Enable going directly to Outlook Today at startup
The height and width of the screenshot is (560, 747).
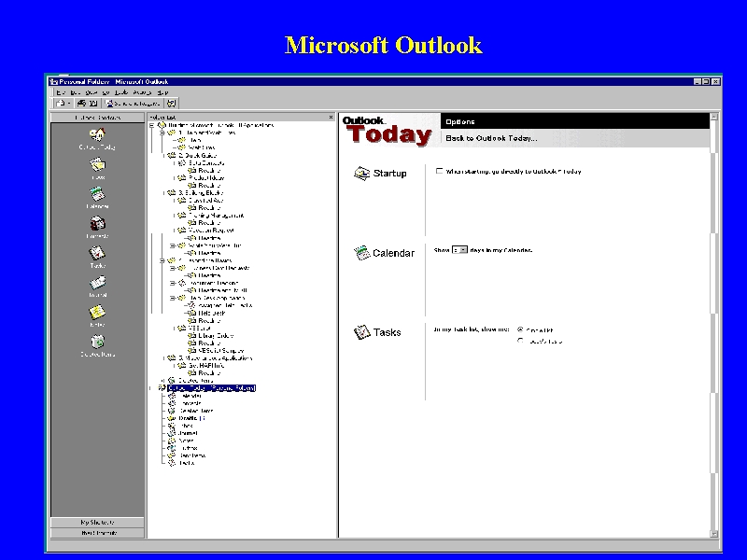[439, 171]
